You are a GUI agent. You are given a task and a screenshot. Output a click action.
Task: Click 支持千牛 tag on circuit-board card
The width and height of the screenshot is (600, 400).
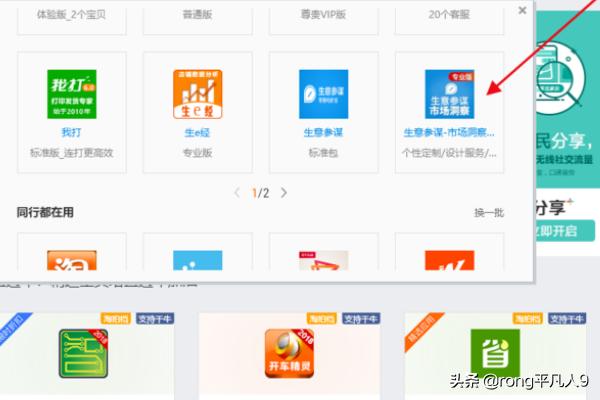coord(155,318)
